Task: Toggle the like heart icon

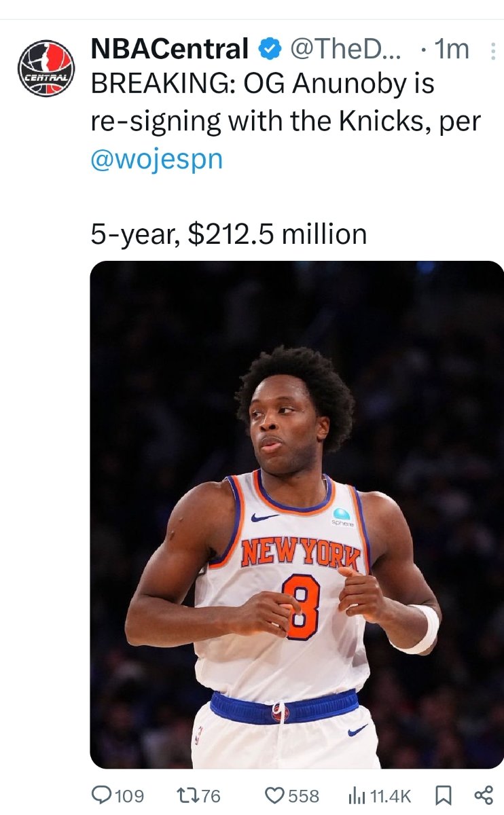Action: [x=274, y=795]
